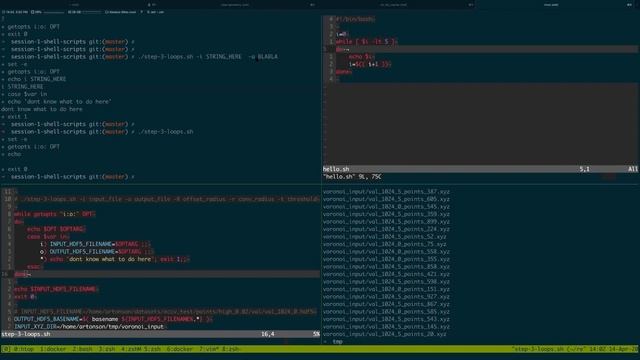Screen dimensions: 640x360
Task: Click the unprefixed dont know what to do here output
Action: (x=42, y=109)
